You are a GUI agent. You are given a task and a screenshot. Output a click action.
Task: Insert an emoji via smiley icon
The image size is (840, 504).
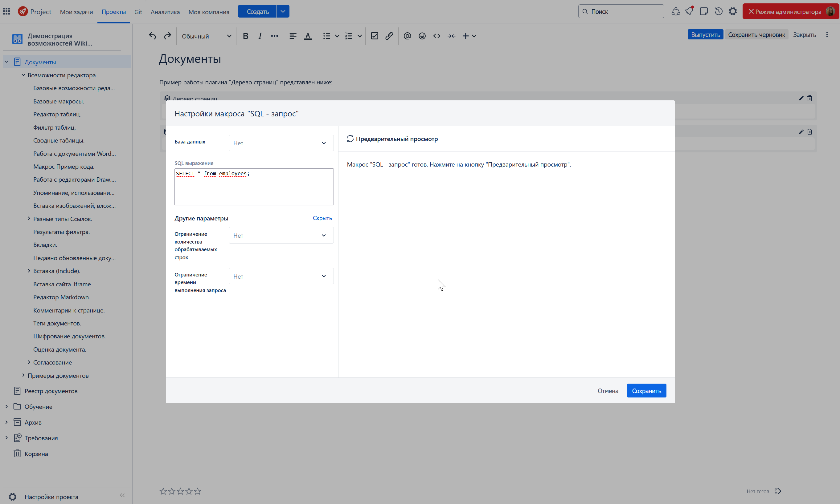422,36
